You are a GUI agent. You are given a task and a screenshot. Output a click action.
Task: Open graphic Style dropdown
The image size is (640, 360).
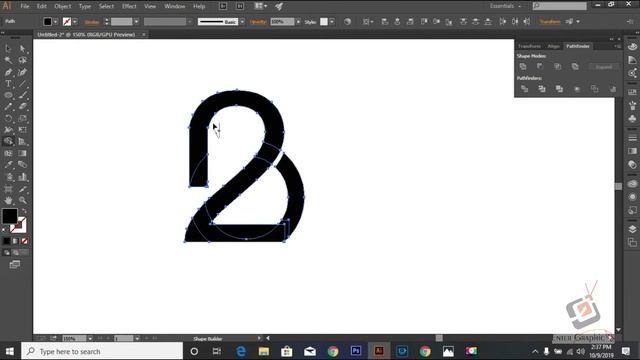point(332,22)
